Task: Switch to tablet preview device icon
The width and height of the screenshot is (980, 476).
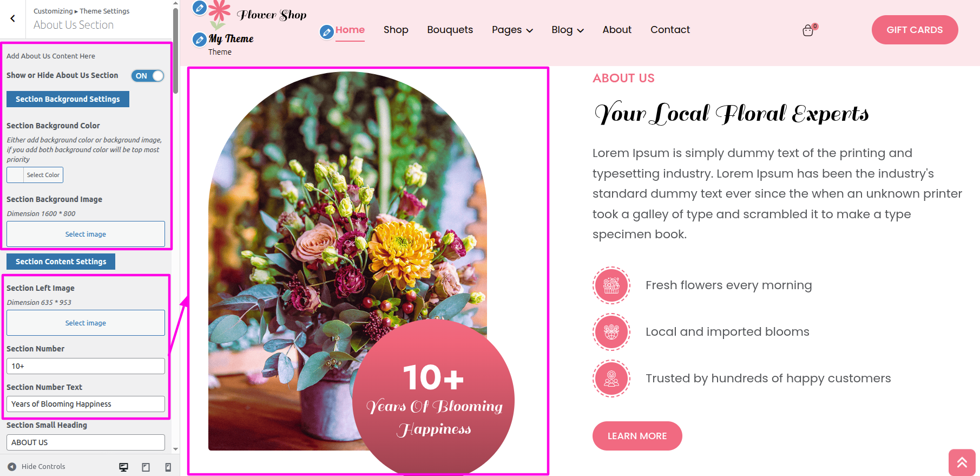Action: tap(146, 467)
